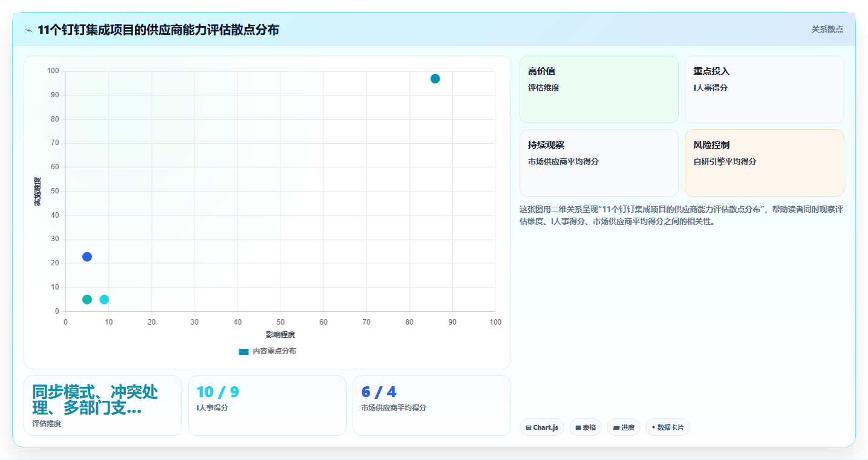Click the dashboard title 11个钉钉集成项目
The height and width of the screenshot is (460, 868).
click(158, 30)
